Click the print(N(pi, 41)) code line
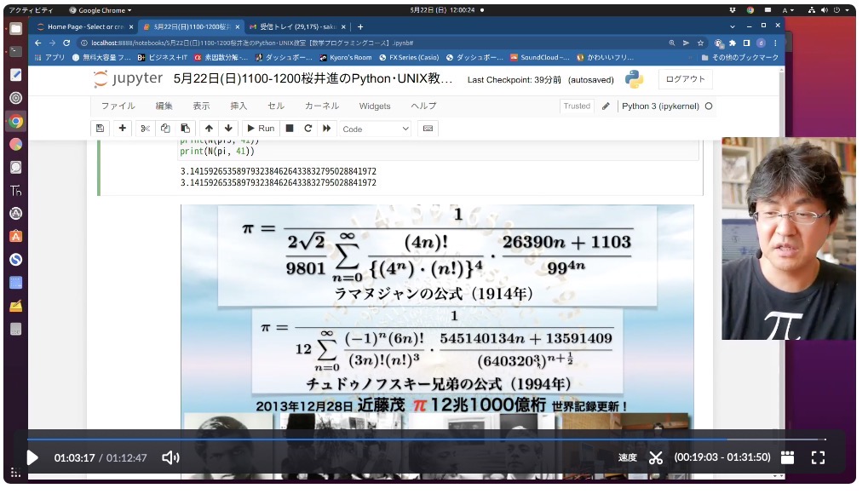Screen dimensions: 868x494 point(217,152)
